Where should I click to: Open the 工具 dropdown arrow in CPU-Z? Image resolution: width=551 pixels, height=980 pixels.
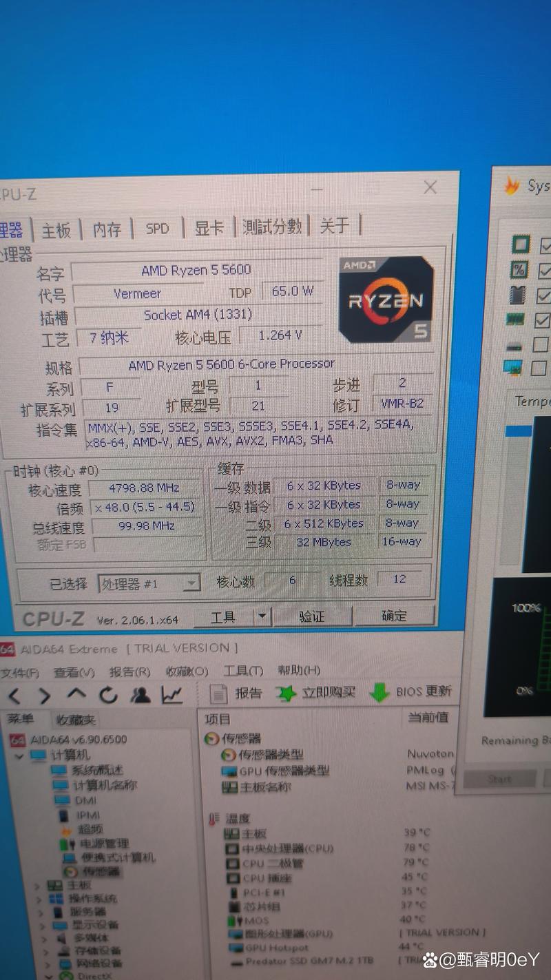point(260,616)
